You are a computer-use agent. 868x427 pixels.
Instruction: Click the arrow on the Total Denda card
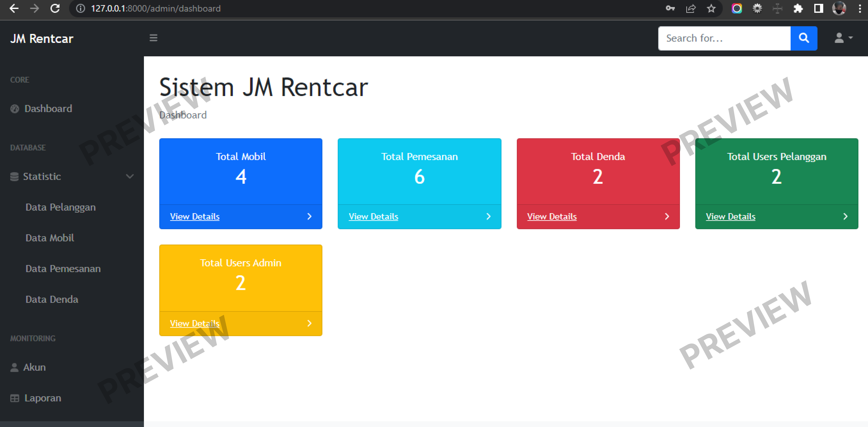pyautogui.click(x=667, y=217)
